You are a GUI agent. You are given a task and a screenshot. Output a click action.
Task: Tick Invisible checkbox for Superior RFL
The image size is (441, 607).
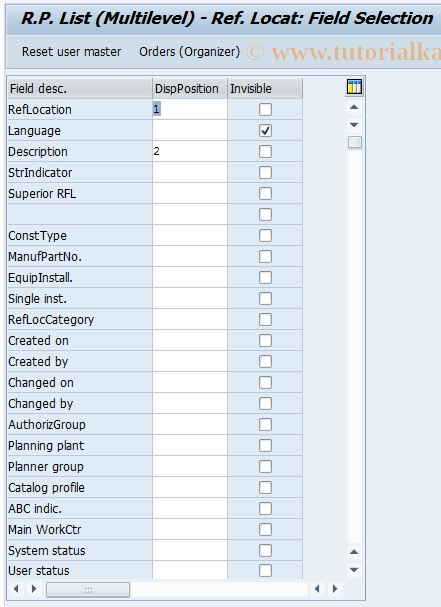tap(265, 194)
